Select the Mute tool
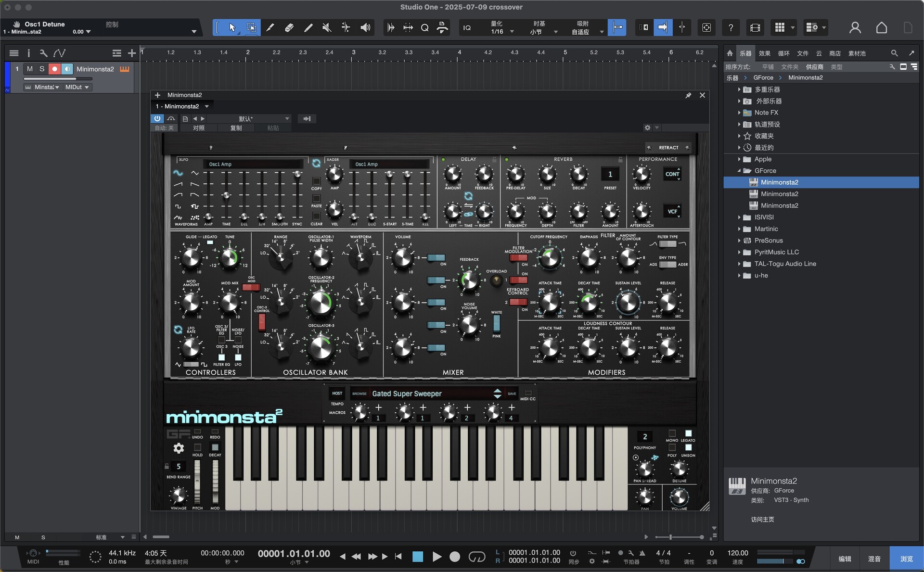Image resolution: width=924 pixels, height=572 pixels. (x=327, y=27)
